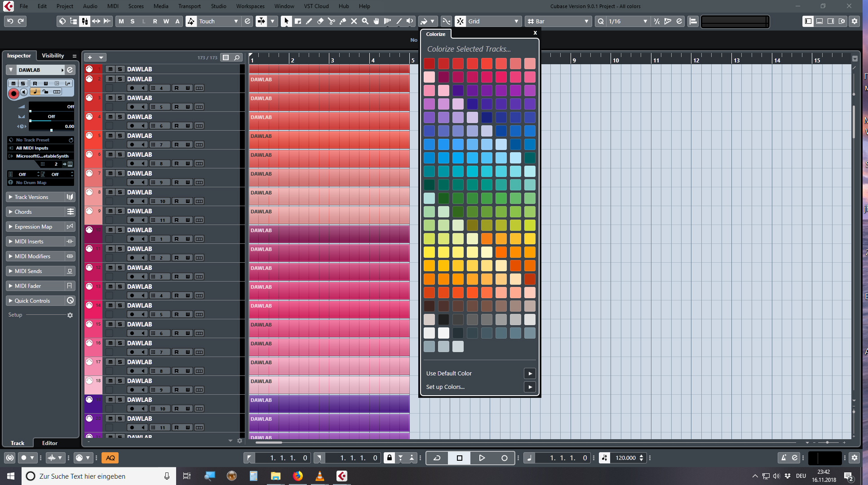
Task: Select the Zoom magnifier tool
Action: (x=365, y=21)
